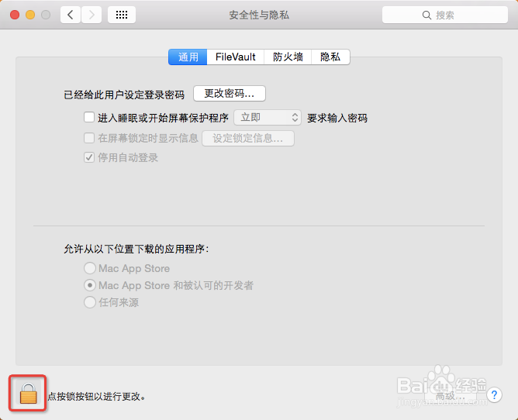Open the help question mark button
Image resolution: width=518 pixels, height=420 pixels.
[494, 394]
